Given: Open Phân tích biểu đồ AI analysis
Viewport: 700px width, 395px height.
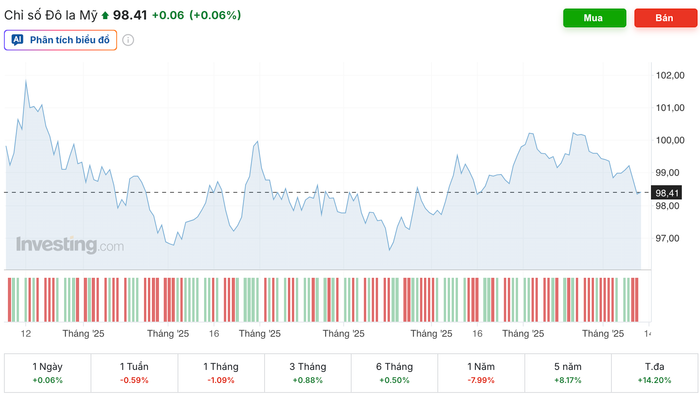Looking at the screenshot, I should tap(60, 40).
